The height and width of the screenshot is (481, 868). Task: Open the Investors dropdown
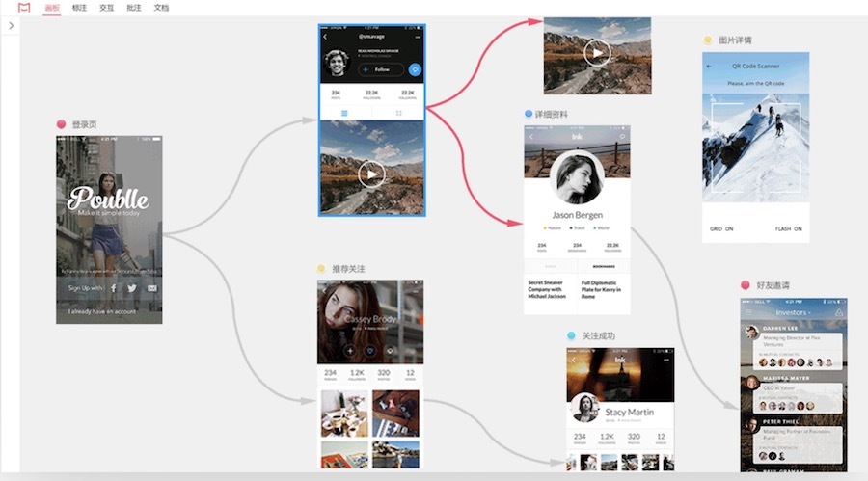[x=793, y=312]
